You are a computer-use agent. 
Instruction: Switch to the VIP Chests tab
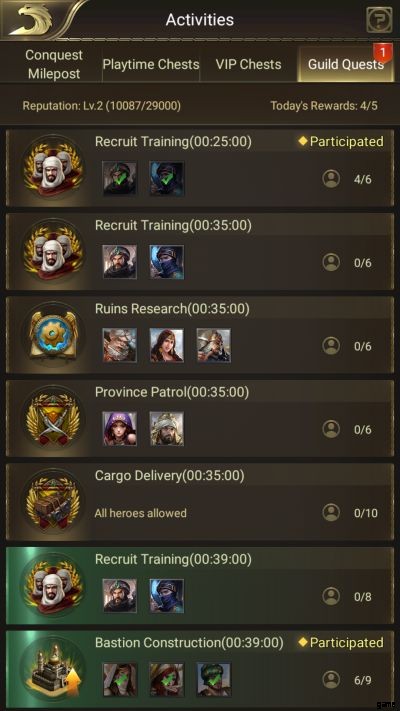pos(249,64)
